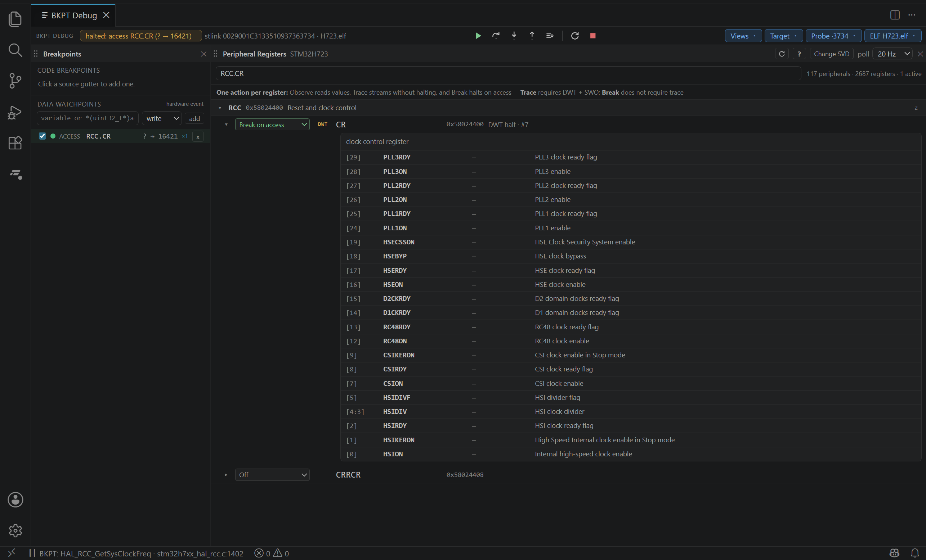Focus the register filter field containing RCC.CR

click(508, 73)
